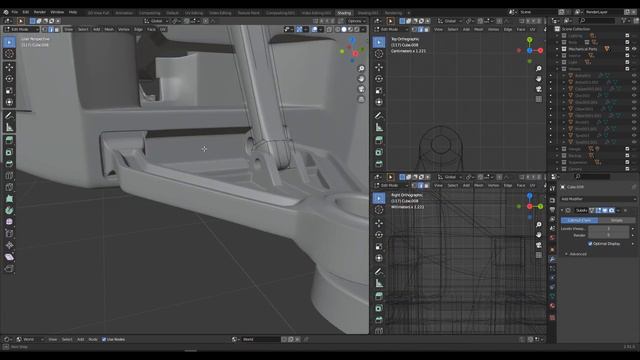Select the Shear tool in the main viewport
Image resolution: width=640 pixels, height=360 pixels.
9,257
